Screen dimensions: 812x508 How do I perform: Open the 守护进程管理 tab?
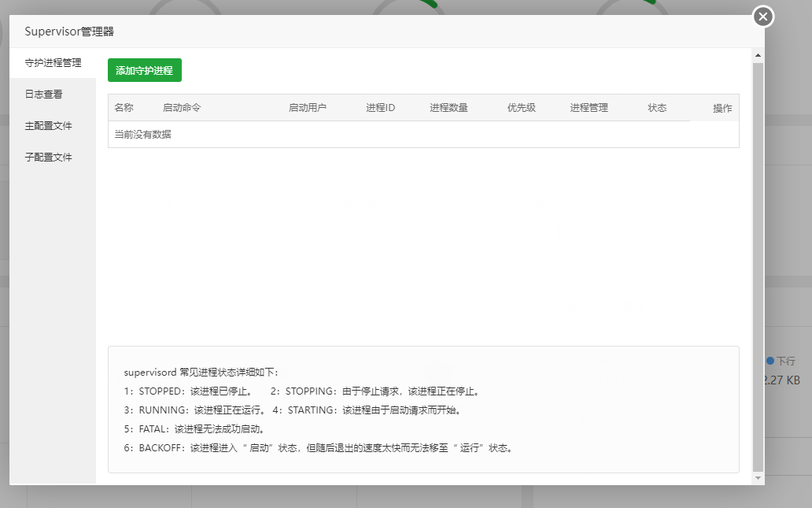53,63
